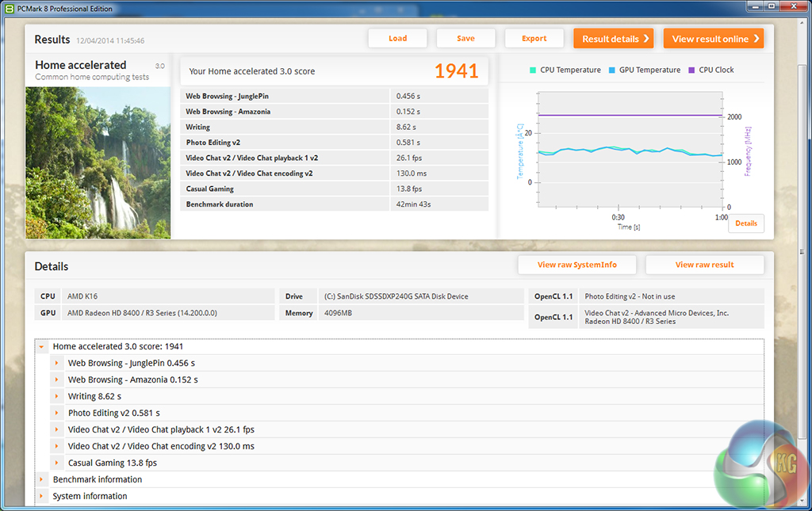Click the CPU Temperature legend color square

[534, 71]
